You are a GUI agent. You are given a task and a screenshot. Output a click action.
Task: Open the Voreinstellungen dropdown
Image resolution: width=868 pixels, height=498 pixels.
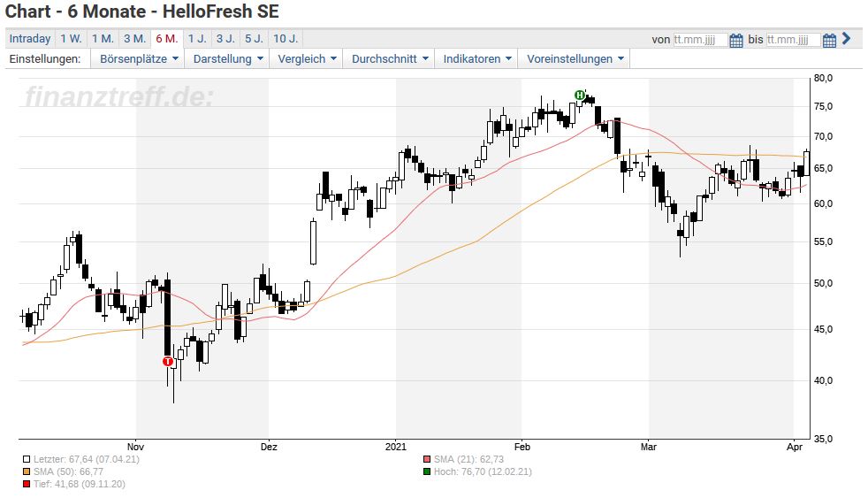pos(575,58)
